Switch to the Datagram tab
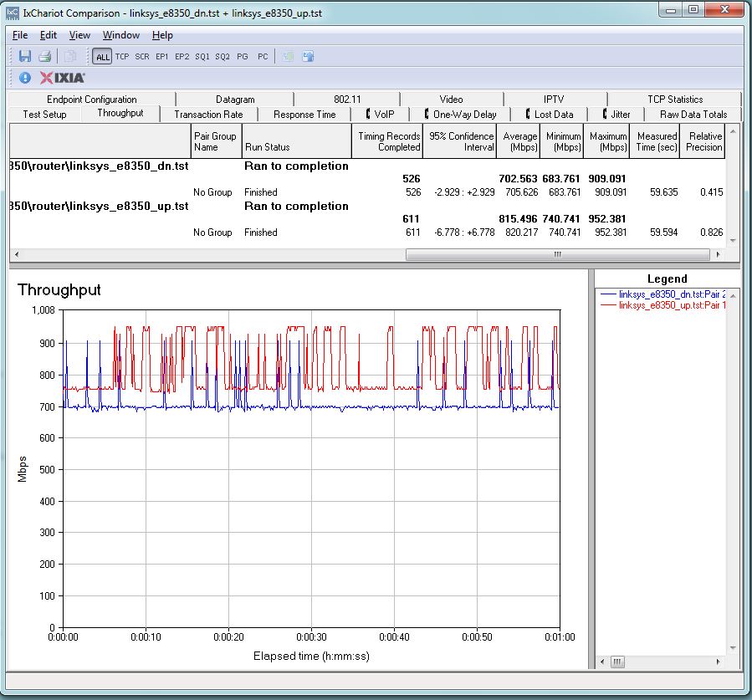 pyautogui.click(x=235, y=100)
